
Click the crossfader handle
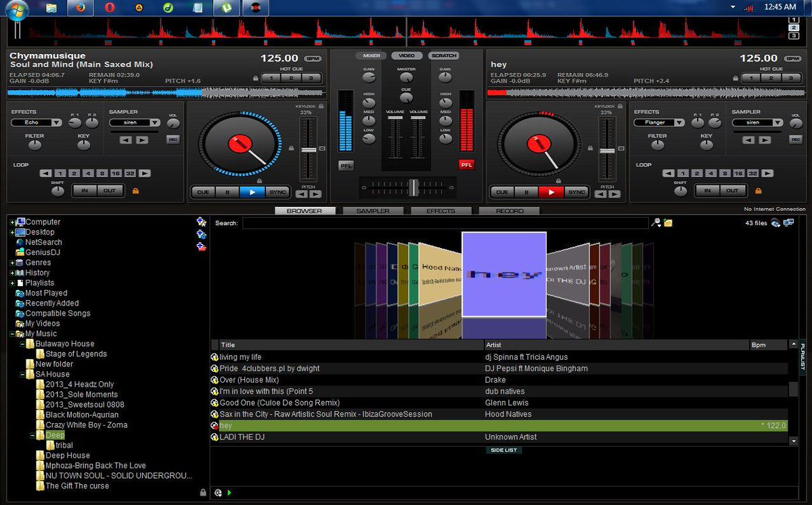(x=413, y=187)
